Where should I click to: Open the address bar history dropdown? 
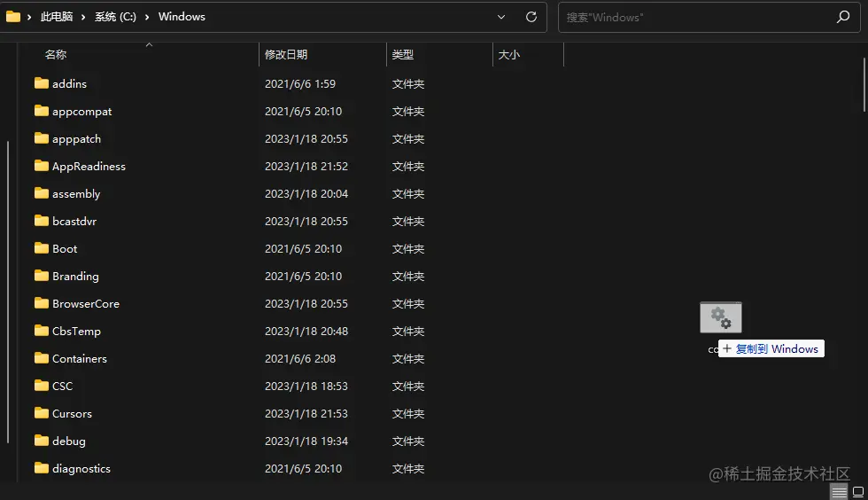point(501,17)
